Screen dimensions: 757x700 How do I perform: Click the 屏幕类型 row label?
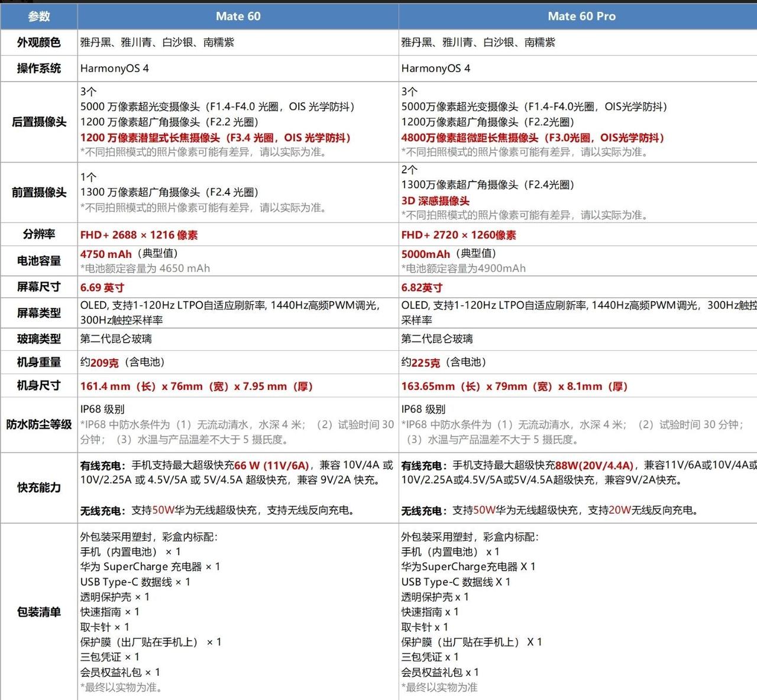38,312
